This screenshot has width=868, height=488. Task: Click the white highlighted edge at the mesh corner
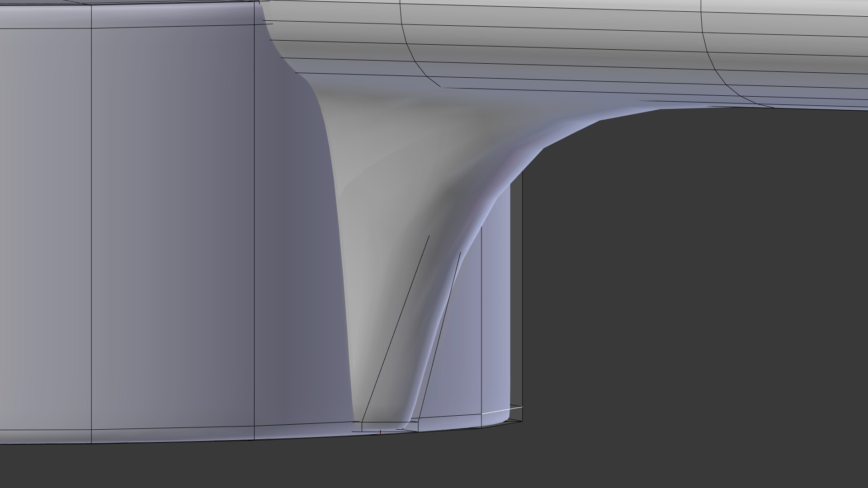click(502, 410)
